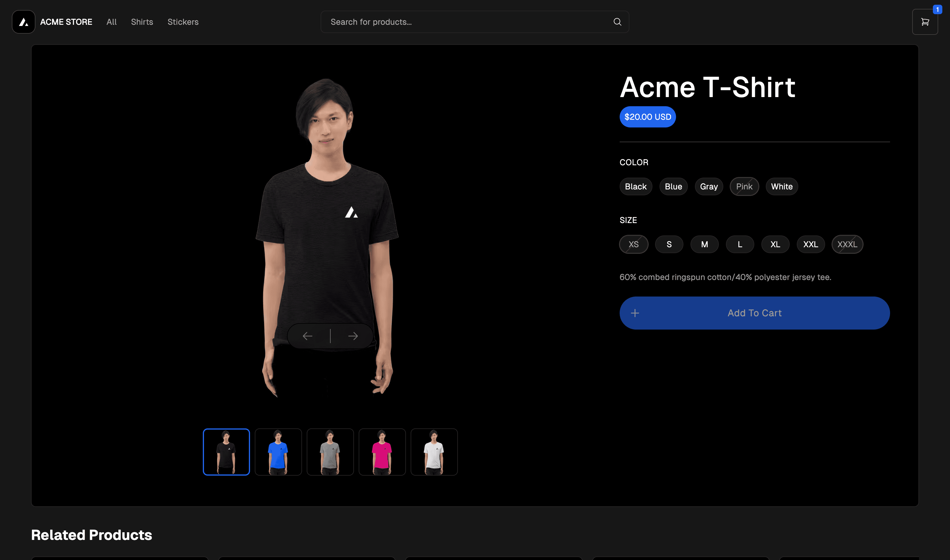The height and width of the screenshot is (560, 950).
Task: Choose the Gray color option
Action: (x=709, y=186)
